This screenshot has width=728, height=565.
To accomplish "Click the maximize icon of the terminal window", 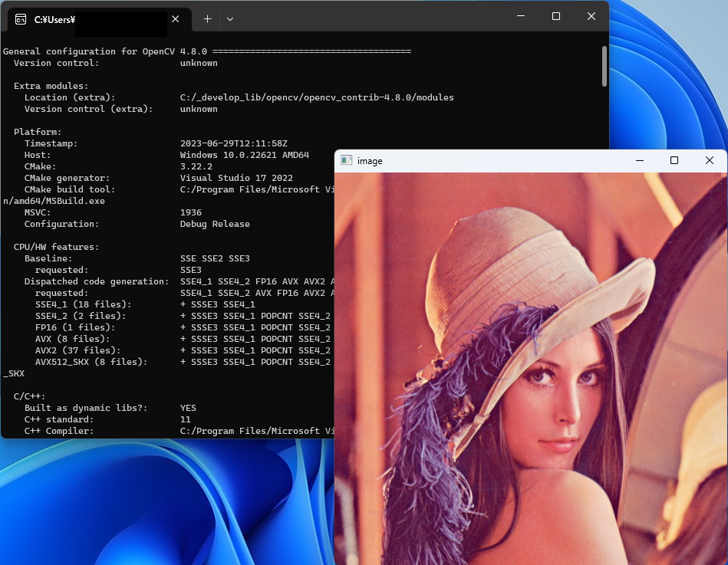I will coord(555,16).
